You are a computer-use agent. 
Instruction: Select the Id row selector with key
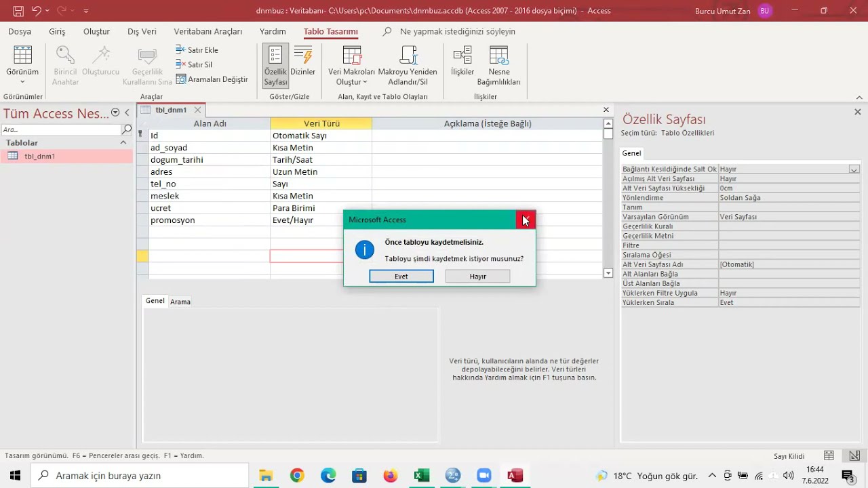pos(142,136)
